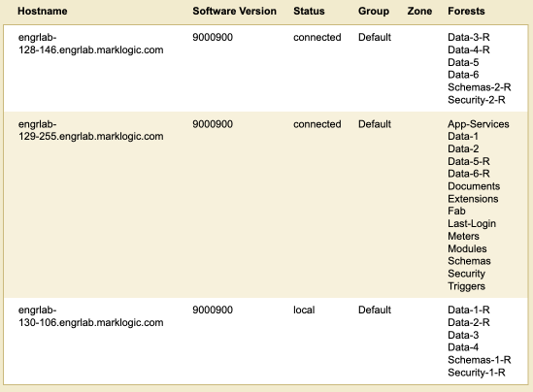Screen dimensions: 533x392
Task: Open the Last-Login forest
Action: pyautogui.click(x=472, y=223)
